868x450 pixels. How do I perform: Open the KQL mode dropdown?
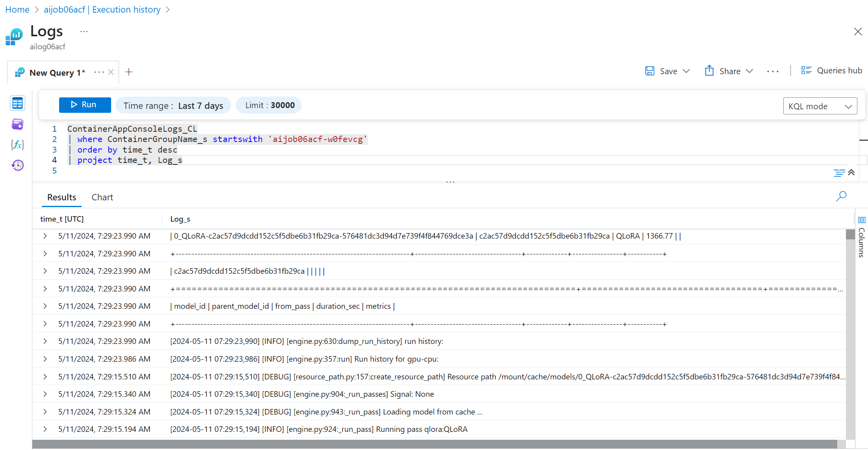(820, 106)
